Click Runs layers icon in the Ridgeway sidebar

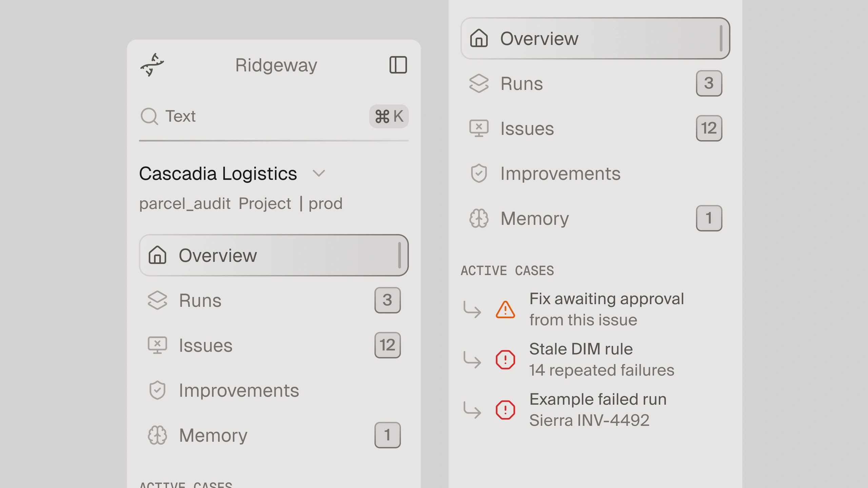tap(157, 300)
